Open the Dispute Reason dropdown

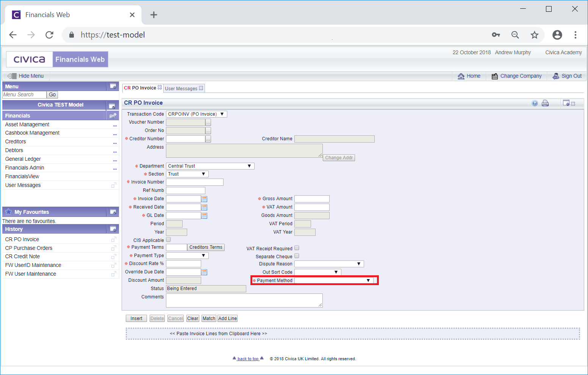pyautogui.click(x=329, y=264)
